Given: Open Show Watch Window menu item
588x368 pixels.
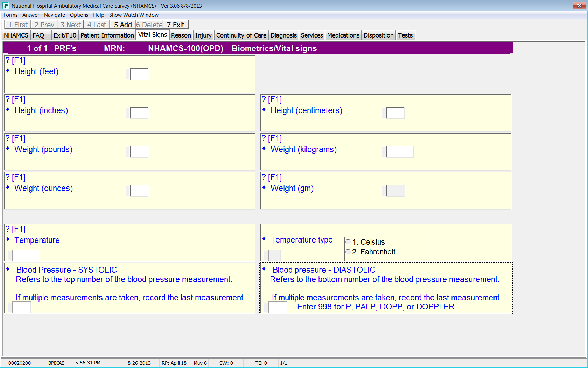Looking at the screenshot, I should (x=134, y=15).
